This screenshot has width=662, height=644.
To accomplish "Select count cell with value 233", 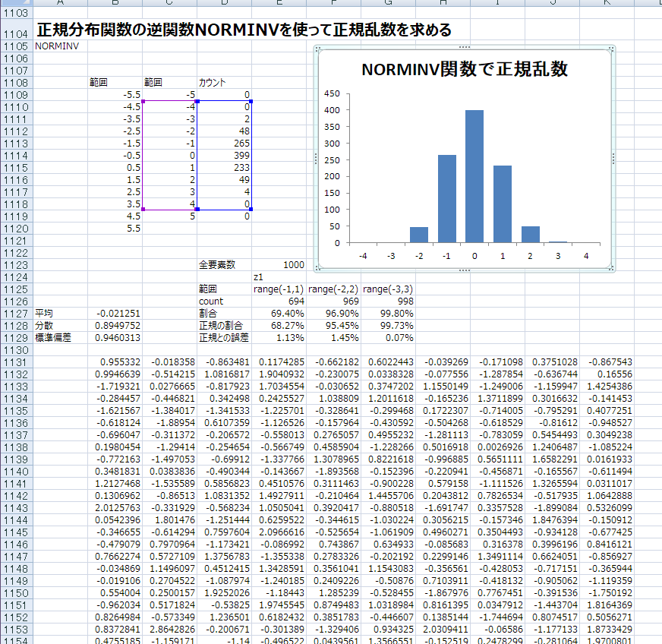I will tap(224, 168).
